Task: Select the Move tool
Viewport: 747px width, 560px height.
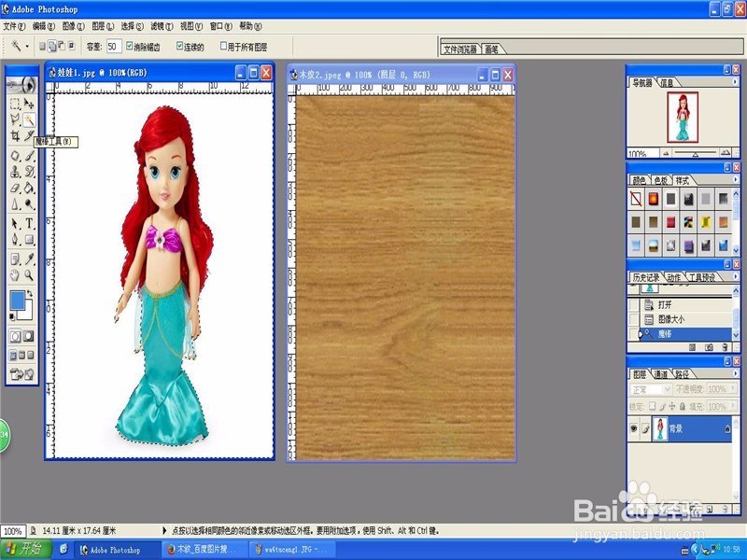Action: tap(29, 104)
